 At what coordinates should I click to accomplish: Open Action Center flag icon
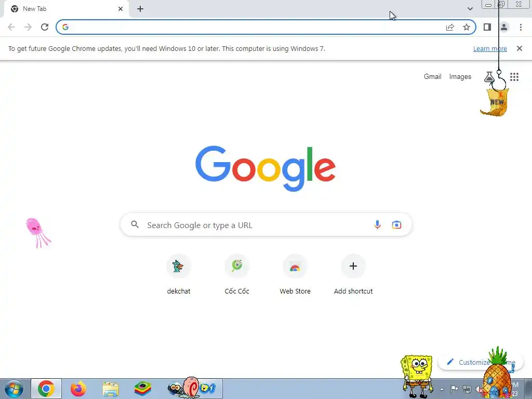click(454, 389)
